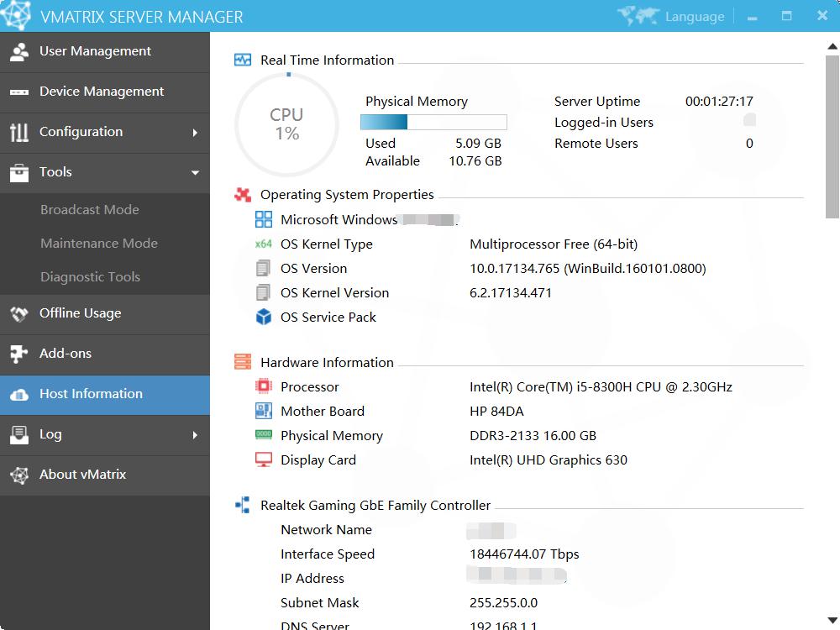
Task: Click the Host Information cloud icon
Action: 19,395
